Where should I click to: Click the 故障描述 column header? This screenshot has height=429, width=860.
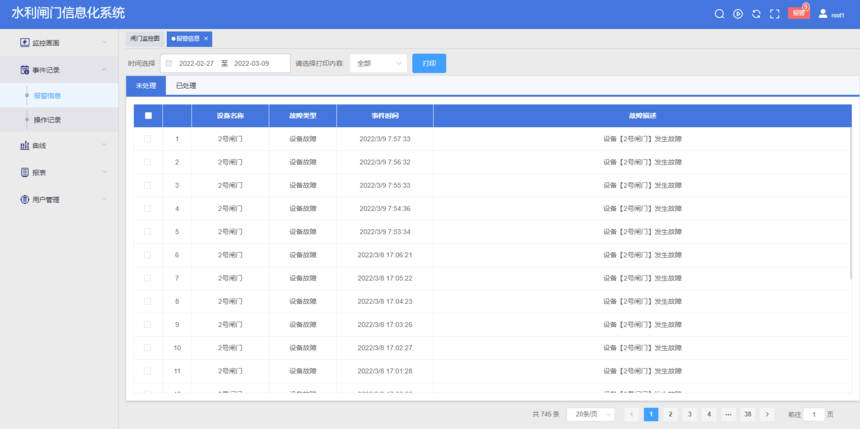tap(643, 116)
